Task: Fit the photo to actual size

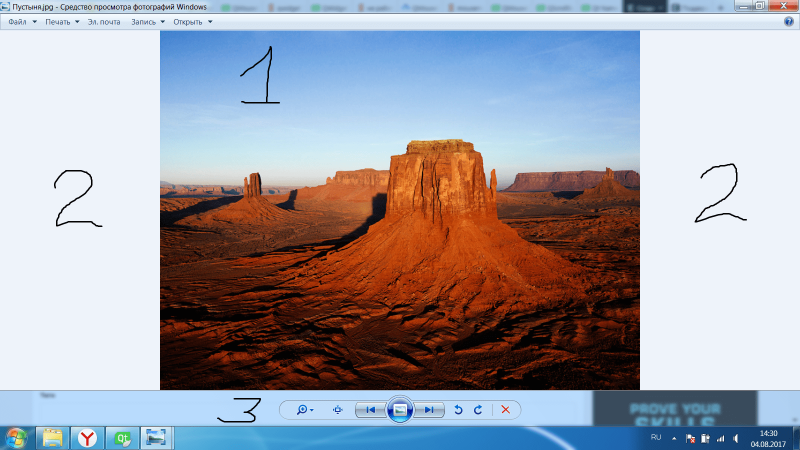Action: [x=337, y=410]
